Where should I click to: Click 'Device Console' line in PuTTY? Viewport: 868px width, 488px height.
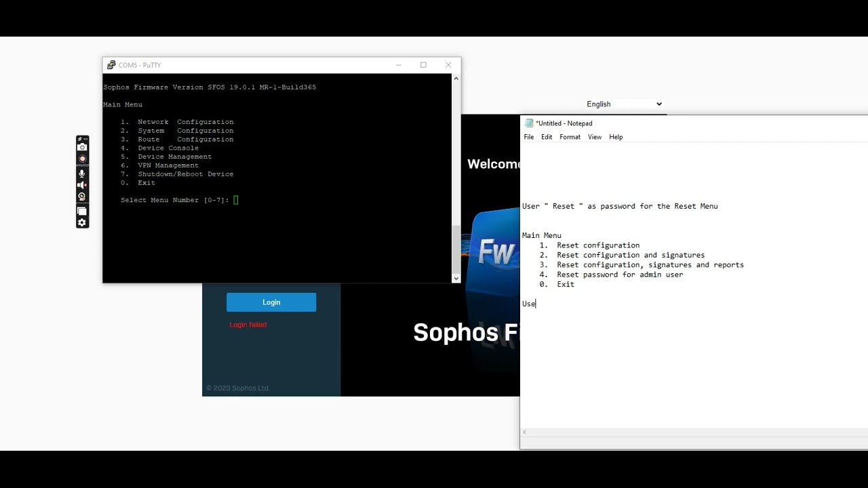click(159, 148)
